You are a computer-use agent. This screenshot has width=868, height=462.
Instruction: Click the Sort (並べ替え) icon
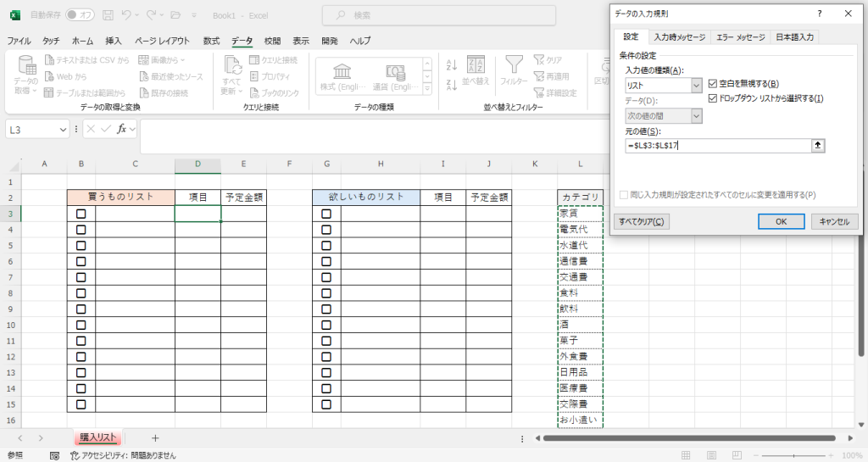click(476, 66)
